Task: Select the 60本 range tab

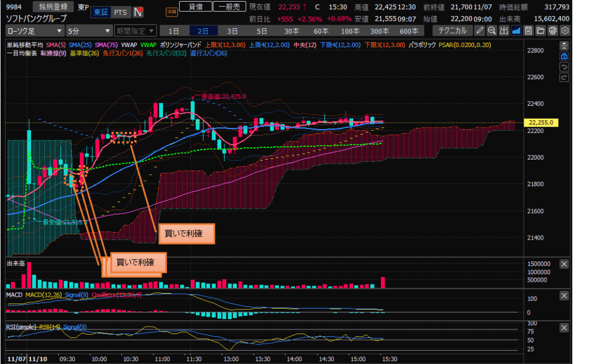Action: click(321, 31)
